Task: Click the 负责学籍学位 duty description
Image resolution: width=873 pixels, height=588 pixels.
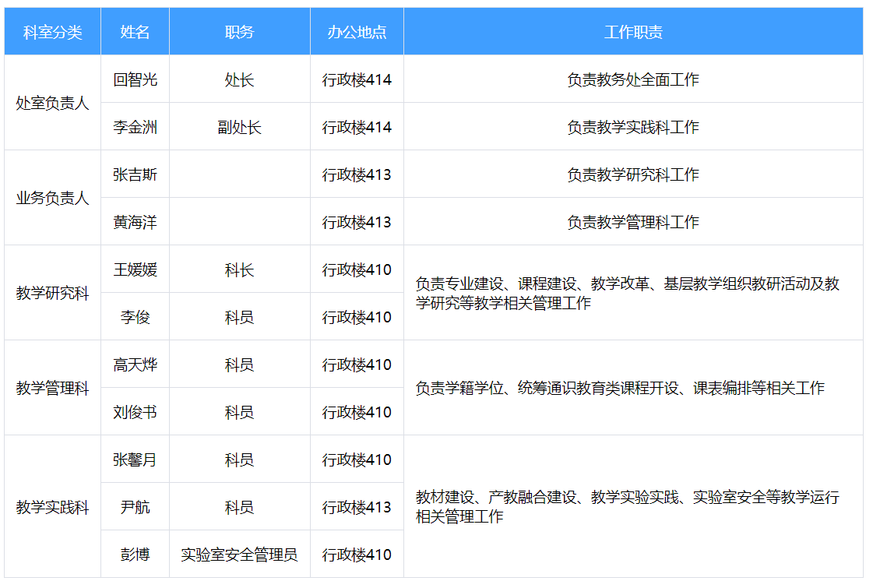Action: [620, 388]
